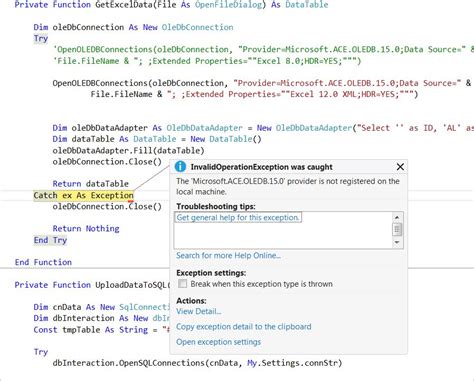Click 'Dim oleDbConnection As New OleDbConnection' line
Screen dimensions: 474x381
[133, 27]
